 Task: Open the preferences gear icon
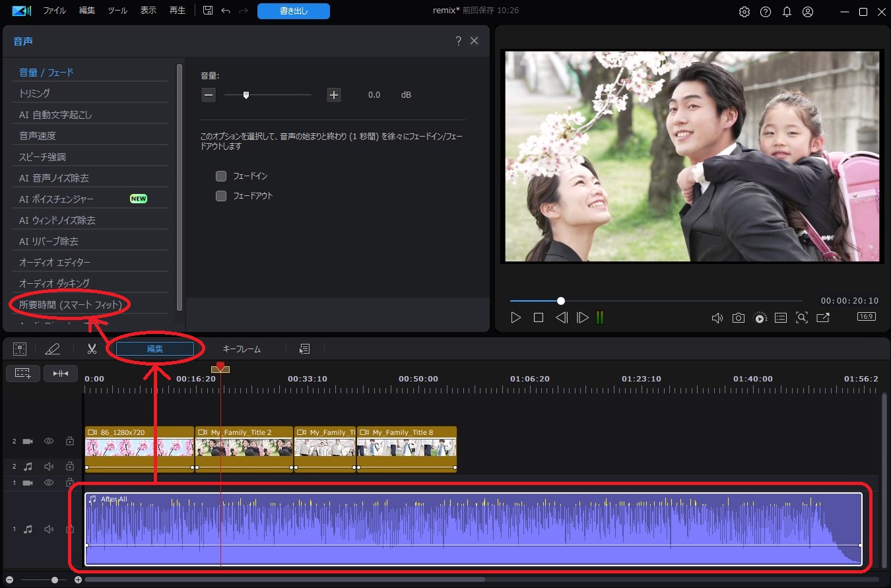pos(744,12)
